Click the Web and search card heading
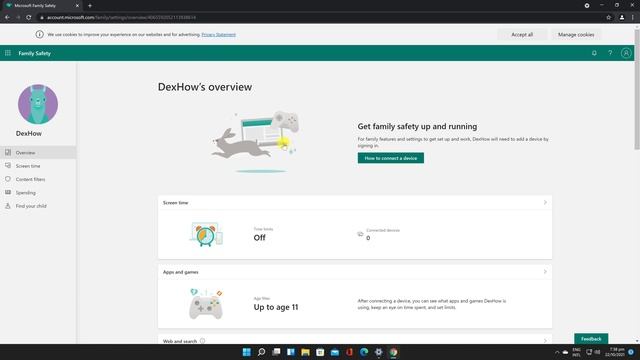 point(180,341)
